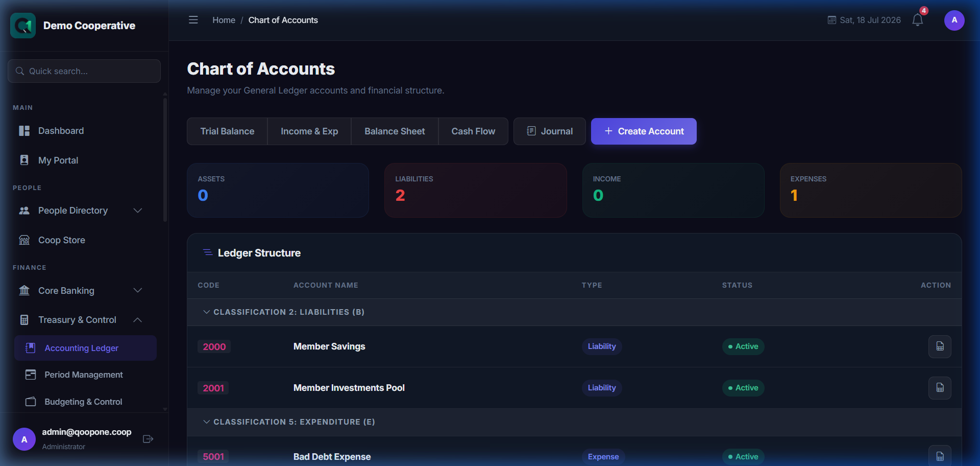Open the Journal button

coord(550,131)
